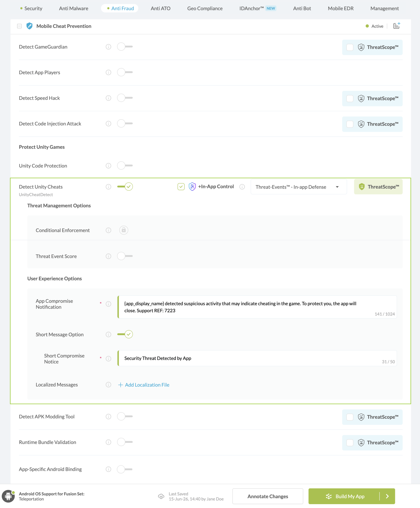The image size is (420, 508).
Task: Show info for +In-App Control
Action: 242,187
